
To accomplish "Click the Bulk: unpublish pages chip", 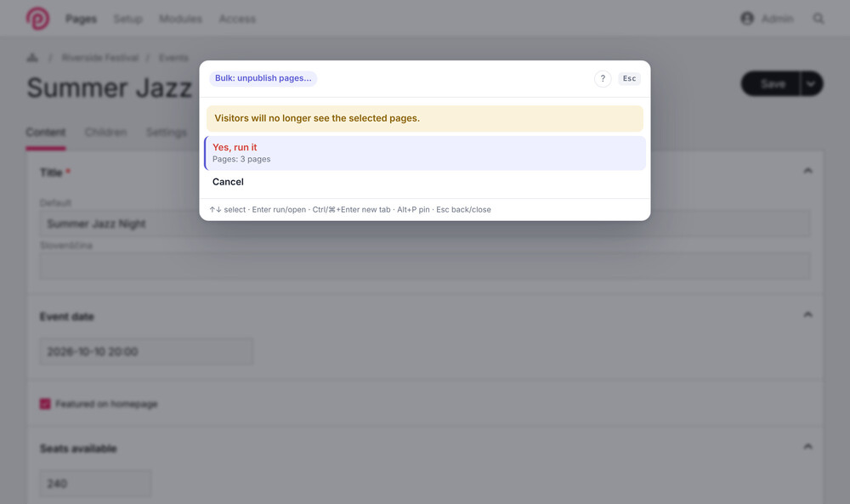I will tap(263, 78).
